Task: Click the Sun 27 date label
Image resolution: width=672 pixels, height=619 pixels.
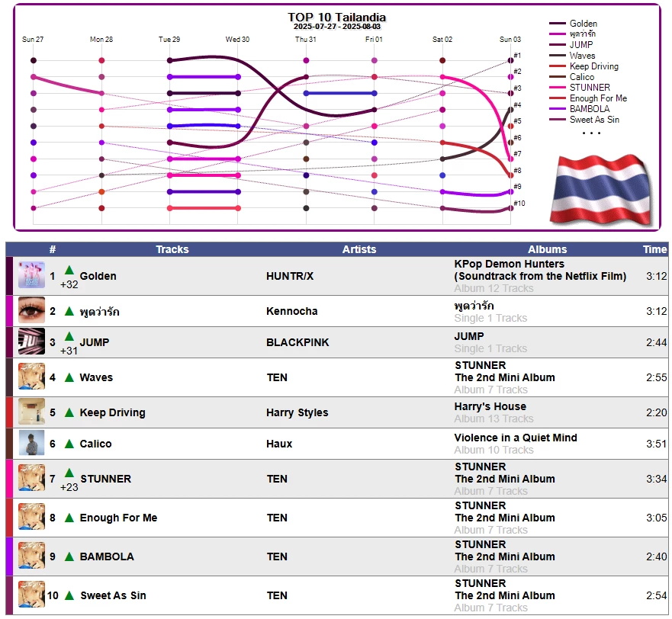Action: (x=33, y=40)
